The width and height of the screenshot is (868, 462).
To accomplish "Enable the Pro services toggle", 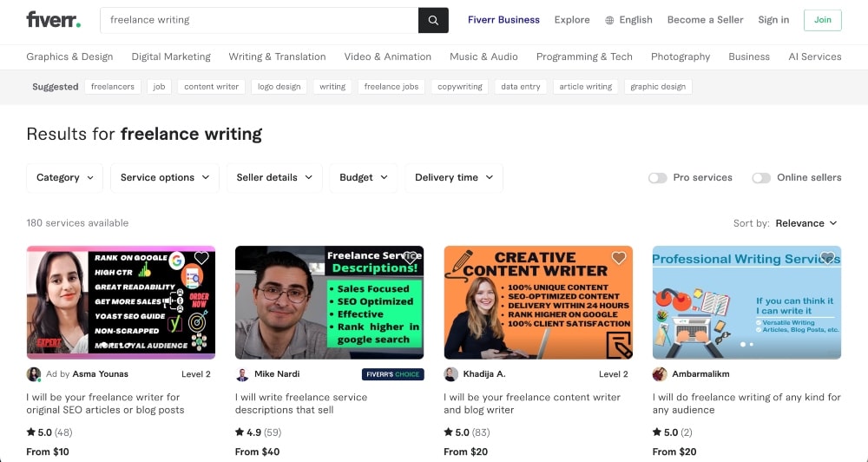I will pos(657,178).
